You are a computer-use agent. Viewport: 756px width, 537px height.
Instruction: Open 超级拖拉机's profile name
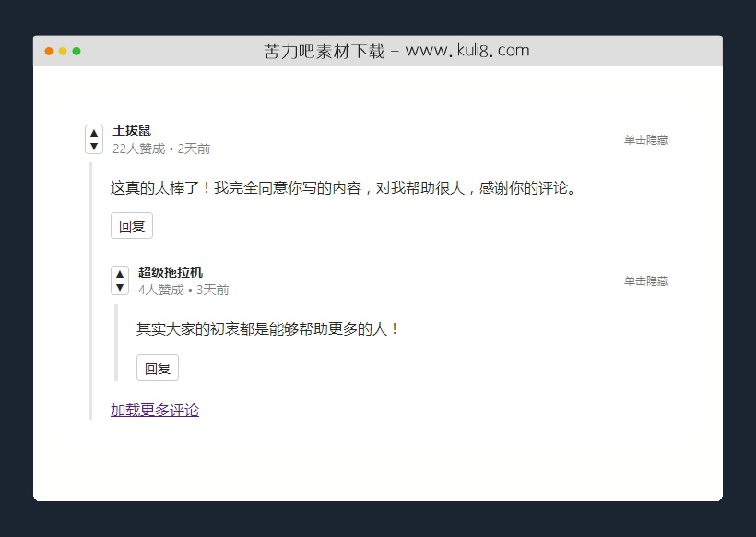(x=171, y=271)
